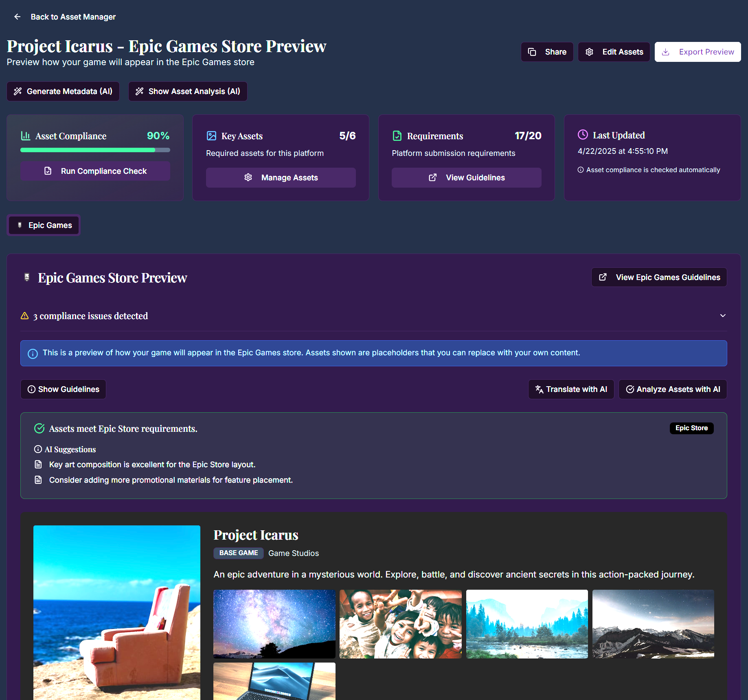
Task: Click Generate Metadata (AI) button
Action: (x=63, y=91)
